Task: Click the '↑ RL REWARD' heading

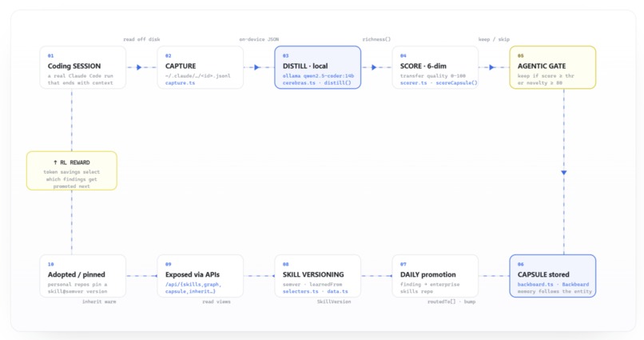Action: tap(71, 162)
